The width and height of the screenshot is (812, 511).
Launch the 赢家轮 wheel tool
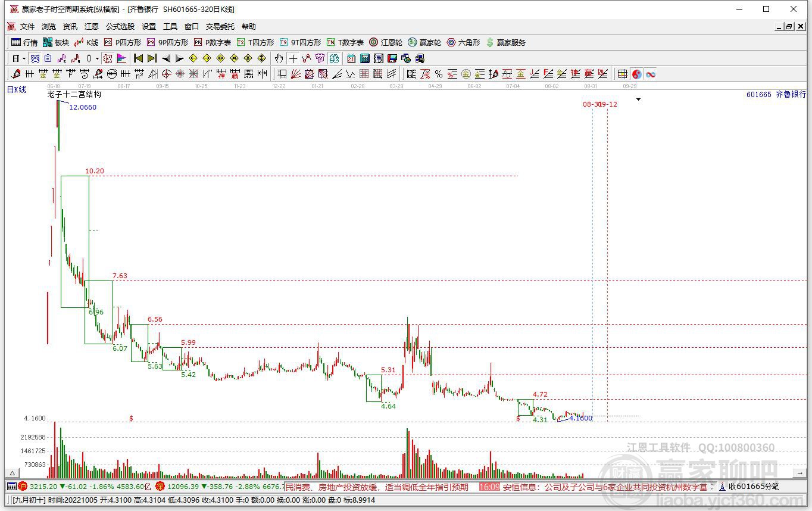pyautogui.click(x=424, y=42)
